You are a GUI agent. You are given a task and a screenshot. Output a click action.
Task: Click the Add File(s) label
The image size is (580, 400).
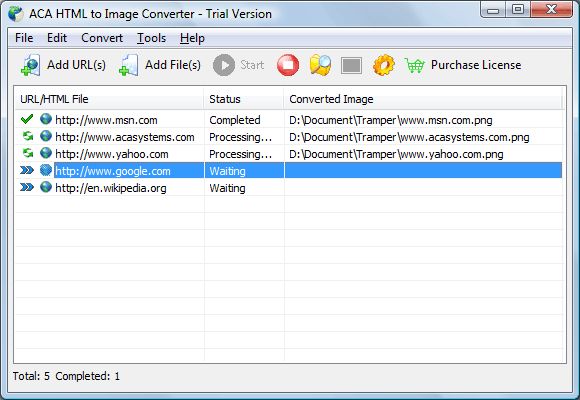click(173, 65)
